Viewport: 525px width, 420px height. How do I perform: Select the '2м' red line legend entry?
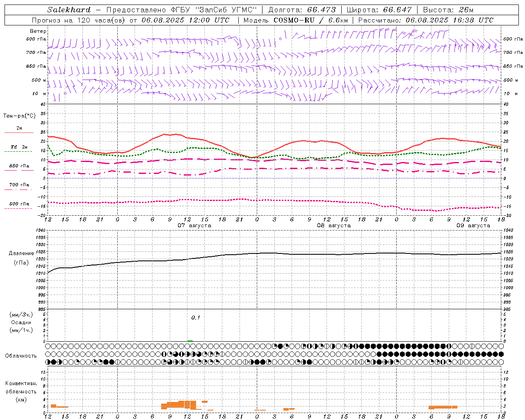coord(19,128)
